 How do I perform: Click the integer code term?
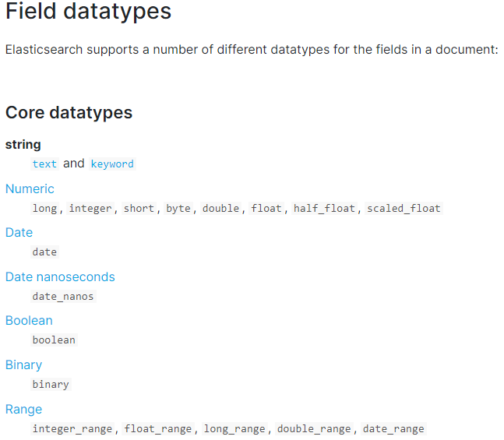click(90, 208)
